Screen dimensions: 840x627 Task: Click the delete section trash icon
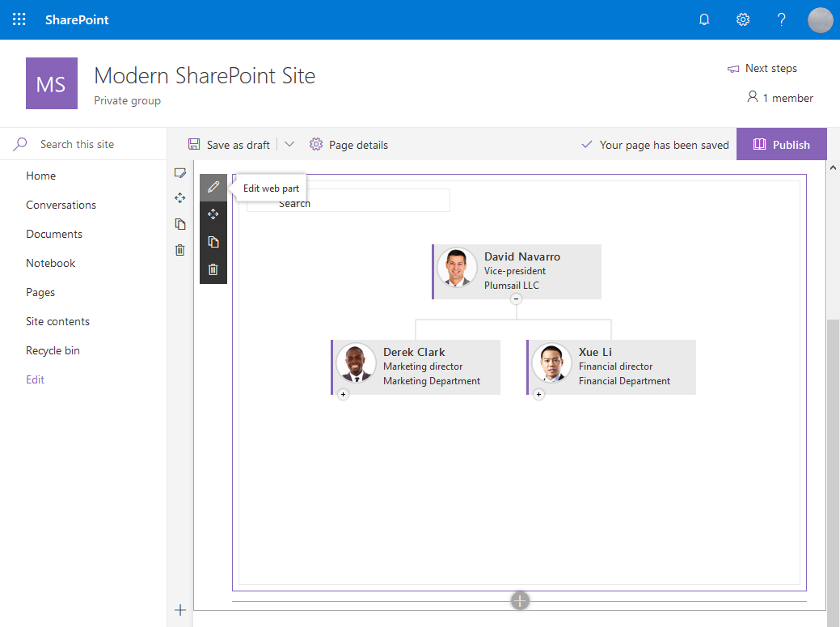point(179,250)
